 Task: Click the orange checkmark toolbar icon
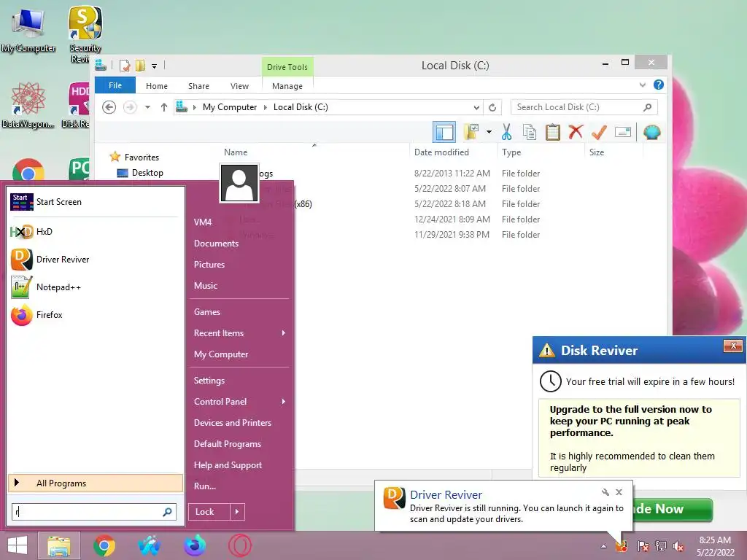[x=599, y=132]
